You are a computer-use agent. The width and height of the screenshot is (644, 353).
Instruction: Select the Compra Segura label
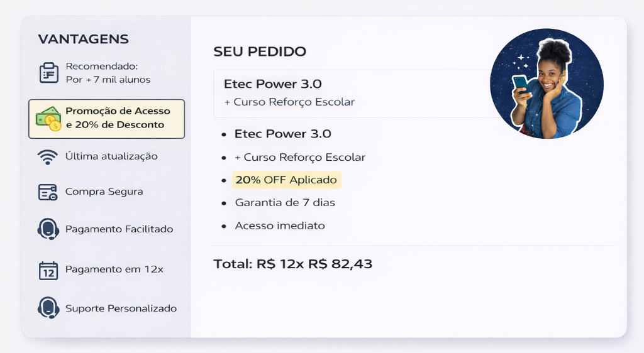click(104, 192)
